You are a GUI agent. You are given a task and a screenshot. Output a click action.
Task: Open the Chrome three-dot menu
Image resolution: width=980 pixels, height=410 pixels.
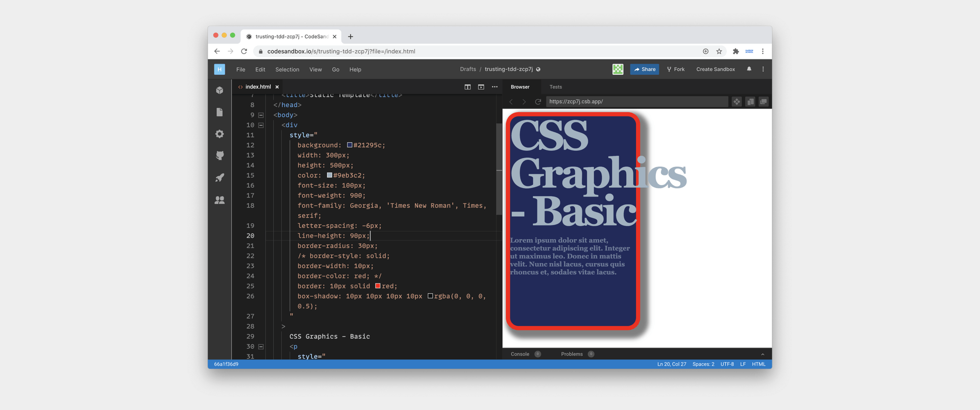(x=763, y=51)
